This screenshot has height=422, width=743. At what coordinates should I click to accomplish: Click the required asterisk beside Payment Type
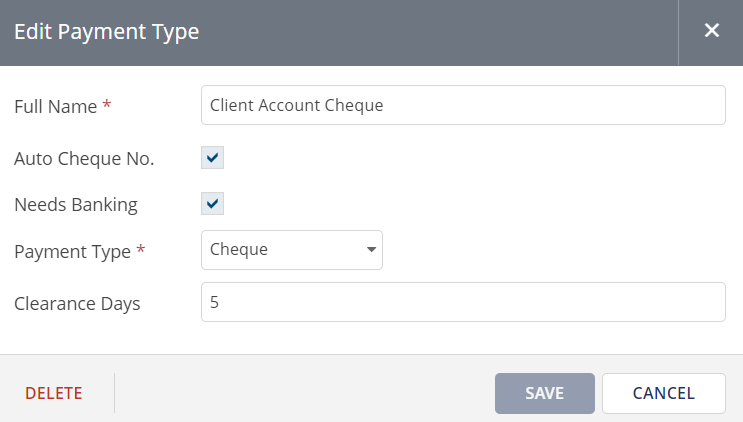(141, 251)
